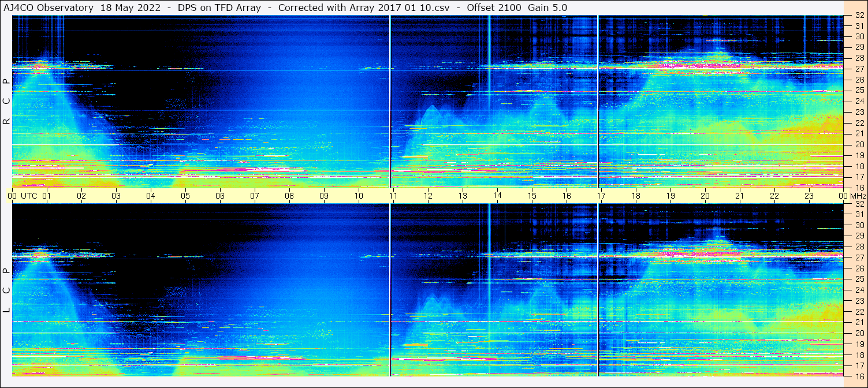Select the 05 hour label on the time axis

185,196
